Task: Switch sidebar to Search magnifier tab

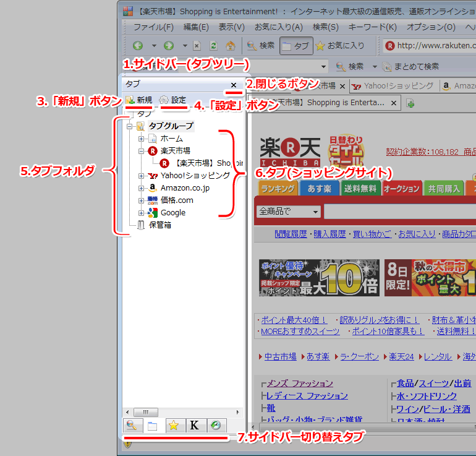Action: pos(131,426)
